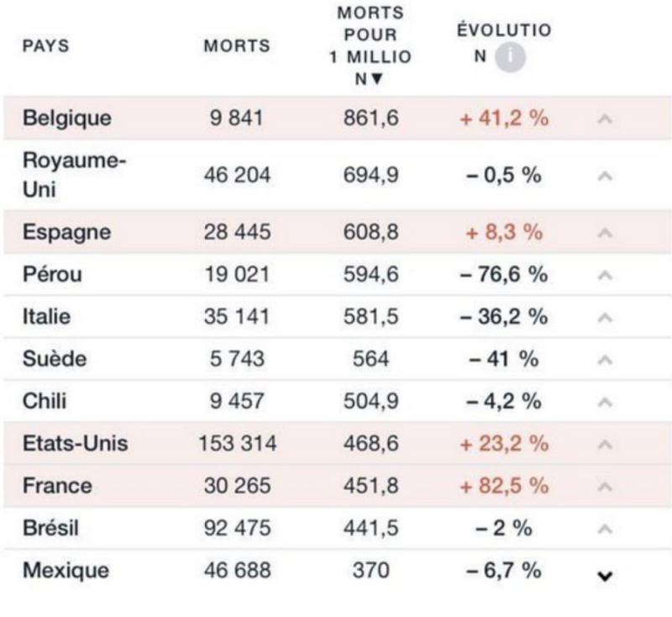Screen dimensions: 672x617
Task: Toggle the Pérou row chevron
Action: coord(604,275)
